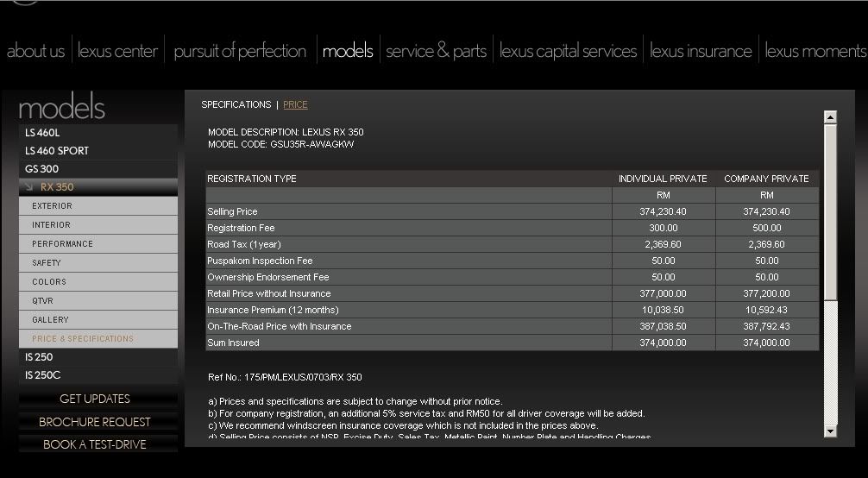Image resolution: width=868 pixels, height=478 pixels.
Task: Collapse the RX 350 model section
Action: pos(57,187)
